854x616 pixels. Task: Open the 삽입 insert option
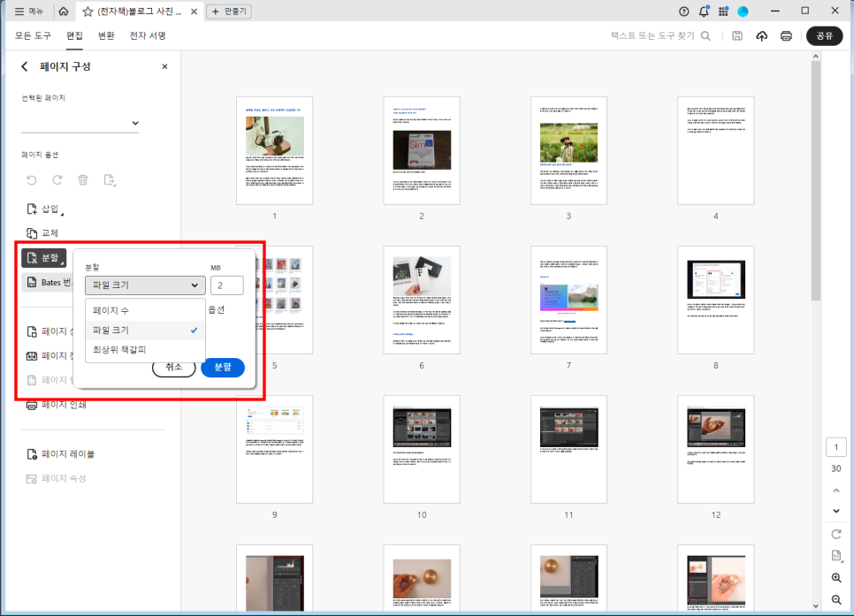coord(44,209)
